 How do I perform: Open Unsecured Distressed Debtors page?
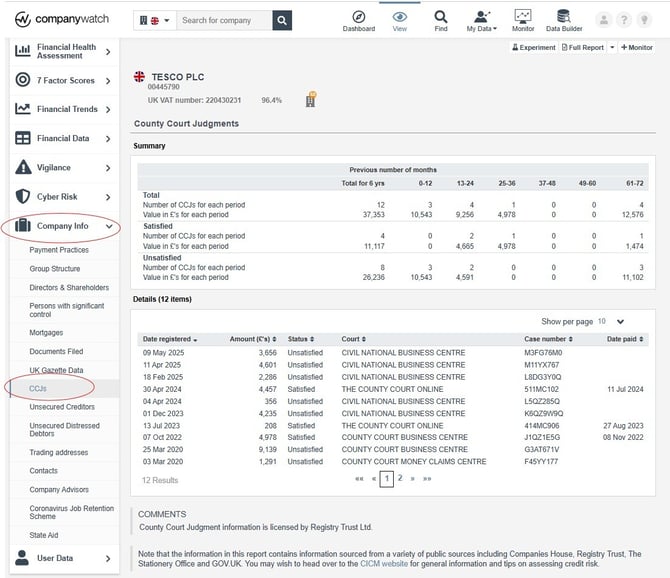65,430
